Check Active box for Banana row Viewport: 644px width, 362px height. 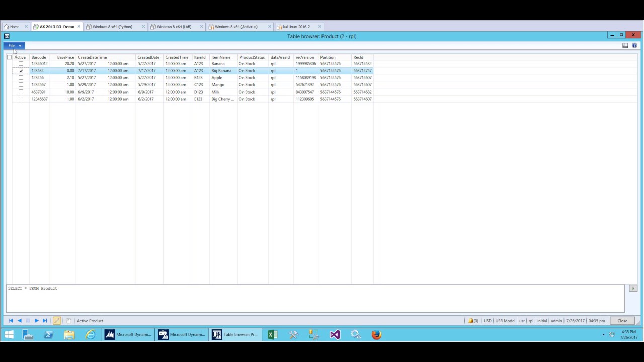(21, 64)
